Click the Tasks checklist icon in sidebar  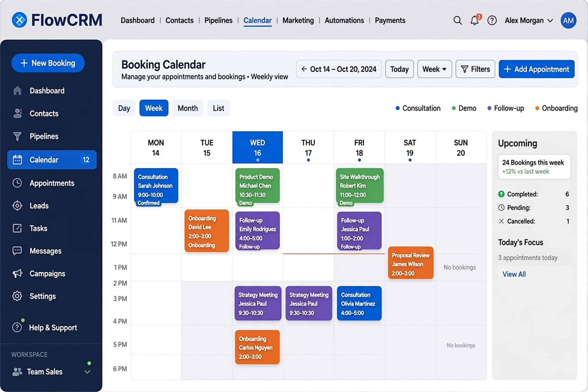pyautogui.click(x=17, y=228)
